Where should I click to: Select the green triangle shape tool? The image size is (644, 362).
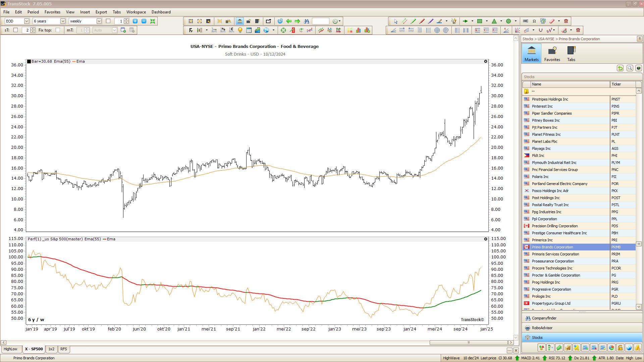(494, 21)
